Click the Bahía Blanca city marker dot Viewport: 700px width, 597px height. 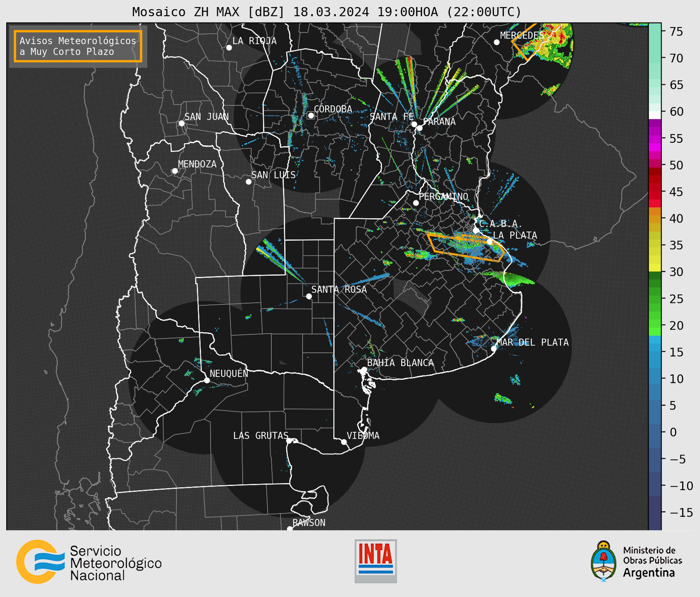click(364, 369)
